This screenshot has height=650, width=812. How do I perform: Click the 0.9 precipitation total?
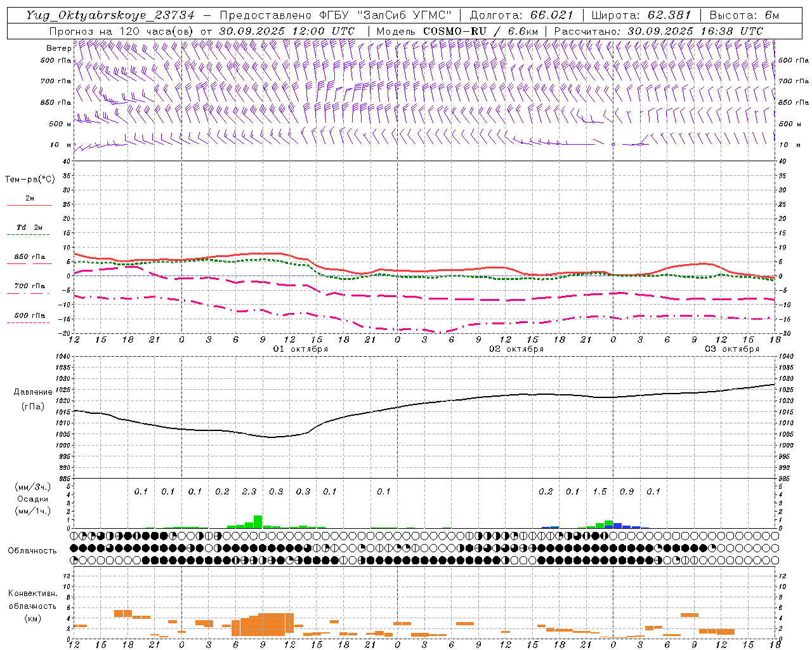pos(627,491)
